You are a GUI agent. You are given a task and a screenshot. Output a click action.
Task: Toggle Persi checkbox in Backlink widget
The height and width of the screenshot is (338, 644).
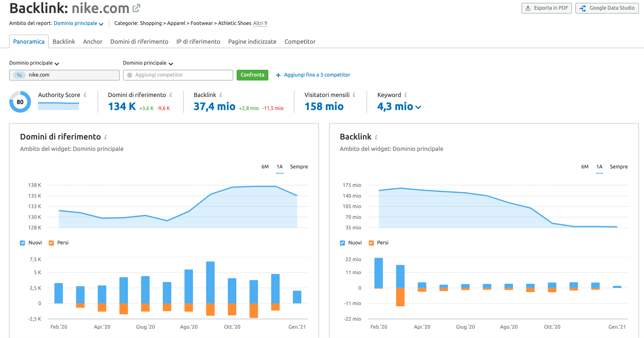[371, 243]
